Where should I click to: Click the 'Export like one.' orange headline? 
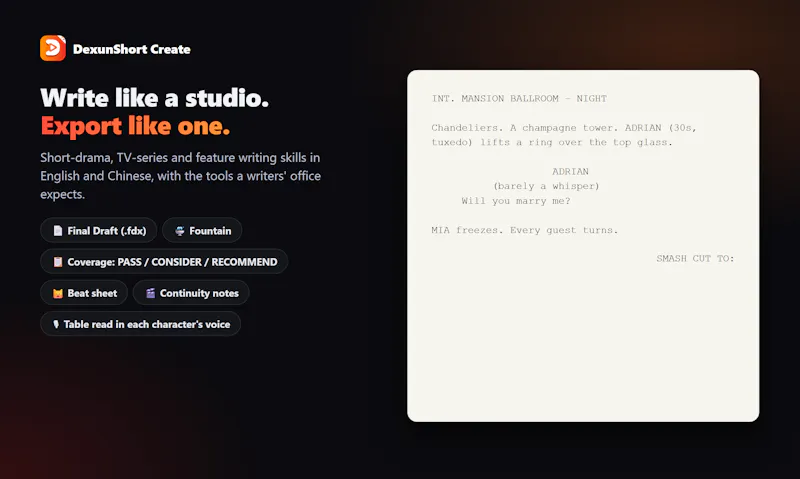[x=135, y=125]
